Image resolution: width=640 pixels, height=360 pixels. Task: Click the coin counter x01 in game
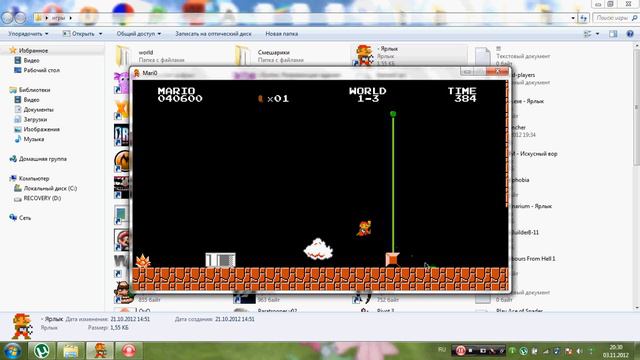point(274,98)
